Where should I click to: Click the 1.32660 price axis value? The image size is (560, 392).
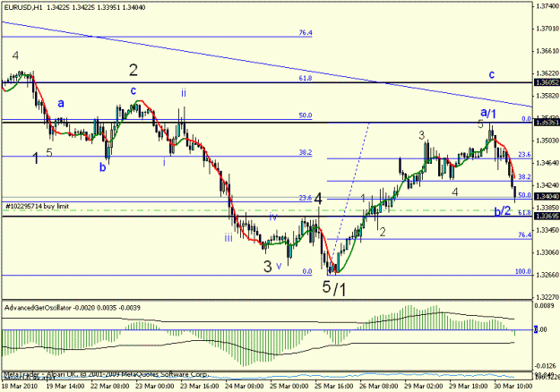click(x=547, y=275)
